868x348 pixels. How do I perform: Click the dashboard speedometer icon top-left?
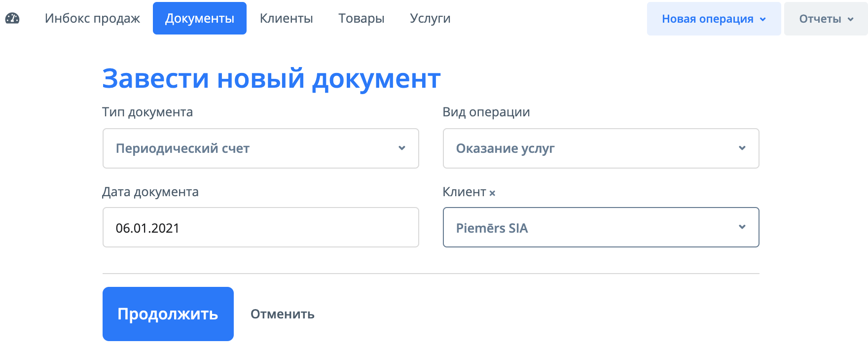(x=13, y=18)
